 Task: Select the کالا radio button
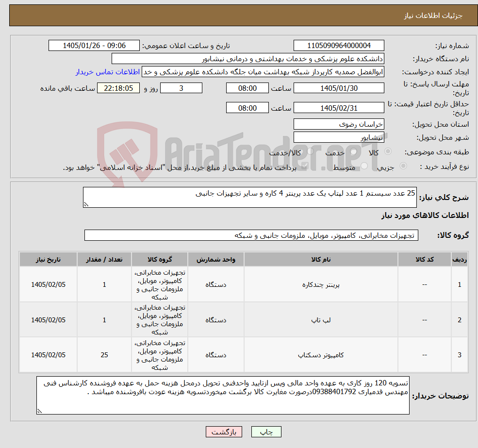[388, 151]
